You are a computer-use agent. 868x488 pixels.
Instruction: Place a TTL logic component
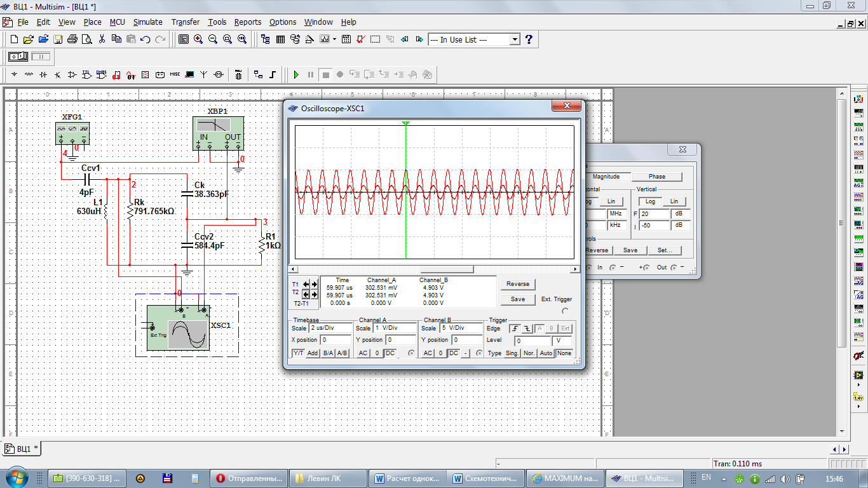point(87,75)
